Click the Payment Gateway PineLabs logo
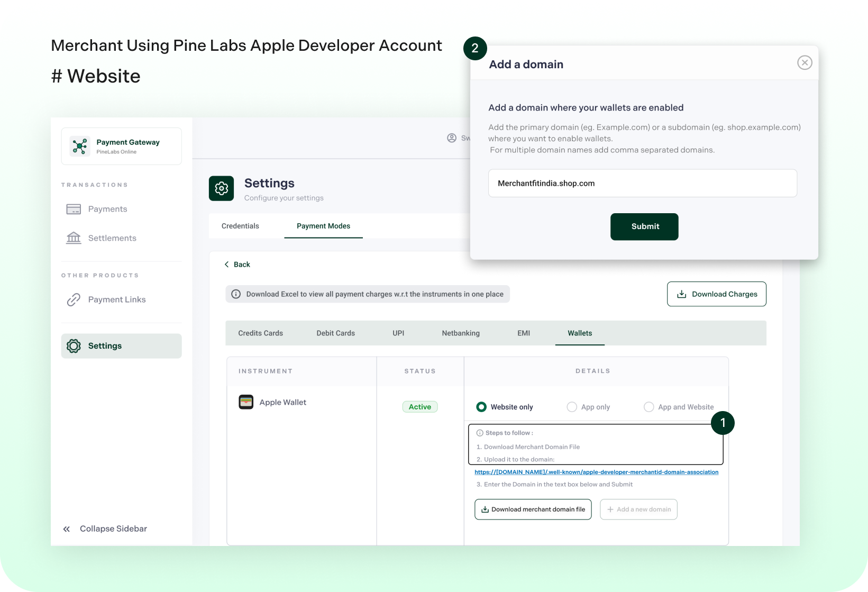Viewport: 868px width, 592px height. click(79, 146)
